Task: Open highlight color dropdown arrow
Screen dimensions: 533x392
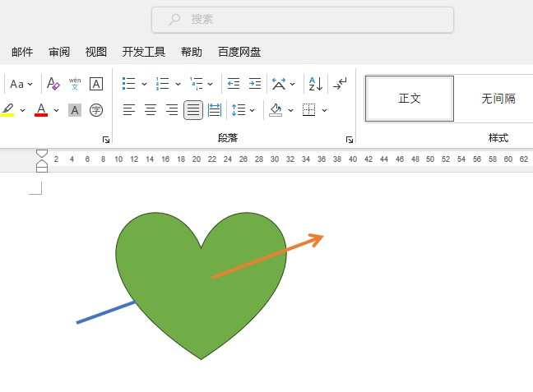Action: (22, 110)
